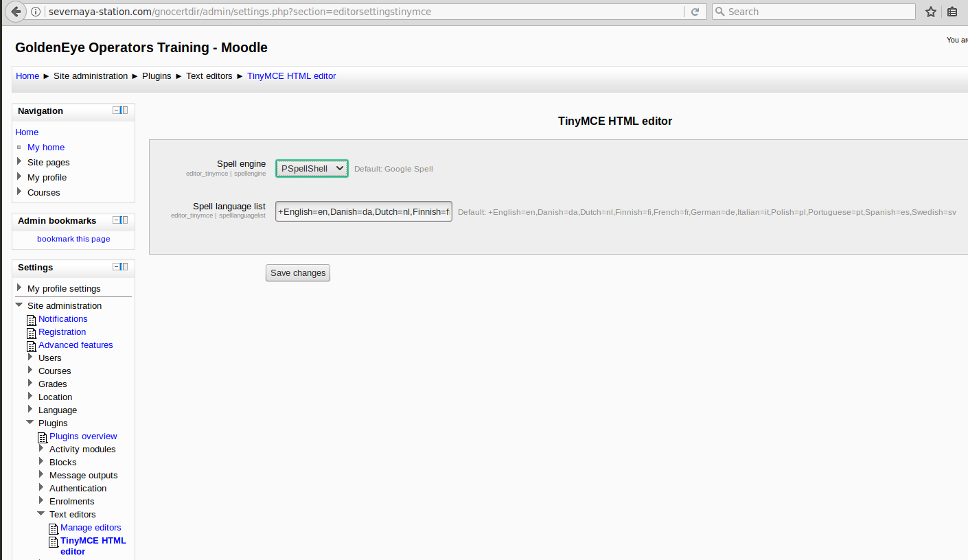Dock the Admin bookmarks block
Image resolution: width=968 pixels, height=560 pixels.
tap(124, 220)
